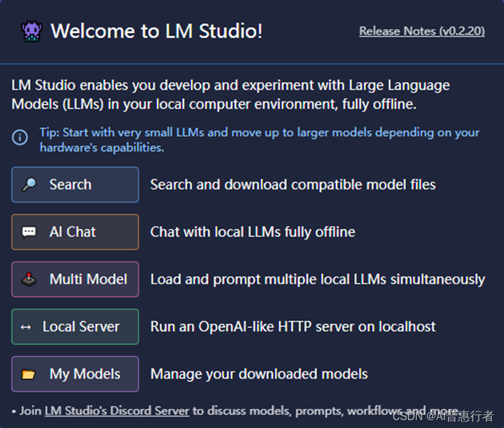Open the Multi Model view

point(75,279)
